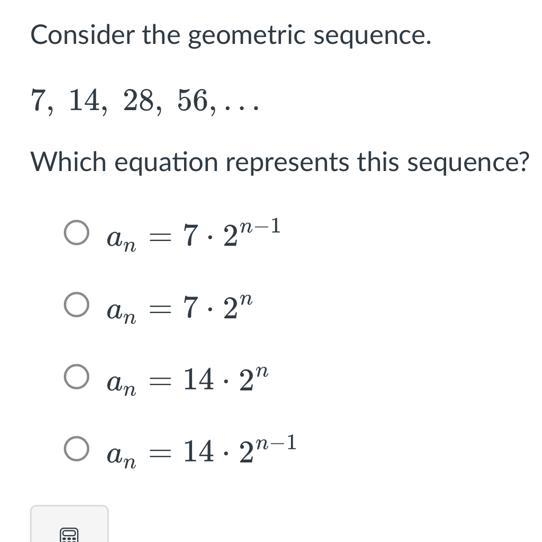Click the 'Which equation represents this sequence?' prompt

point(280,162)
